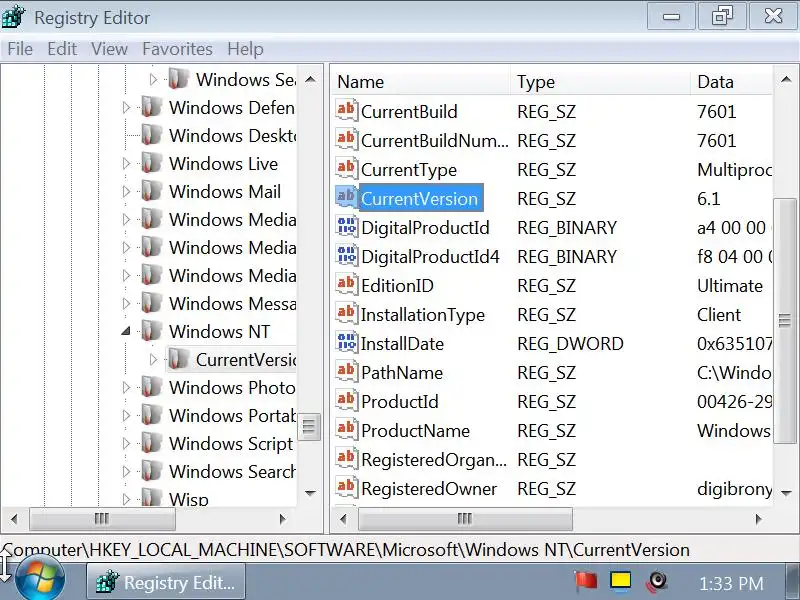Click the CurrentVersion value's string icon
Viewport: 800px width, 600px height.
(346, 197)
